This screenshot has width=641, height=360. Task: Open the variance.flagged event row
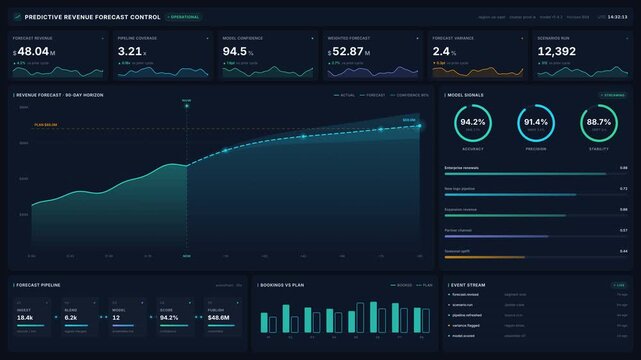[538, 326]
